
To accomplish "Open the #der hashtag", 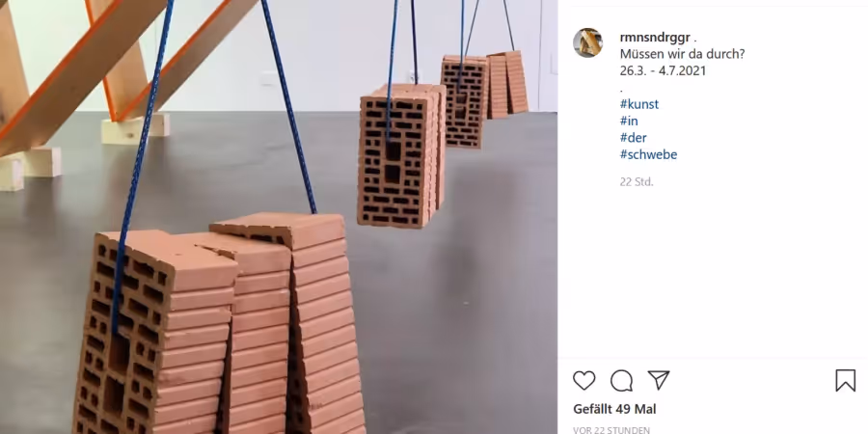I will (x=633, y=137).
